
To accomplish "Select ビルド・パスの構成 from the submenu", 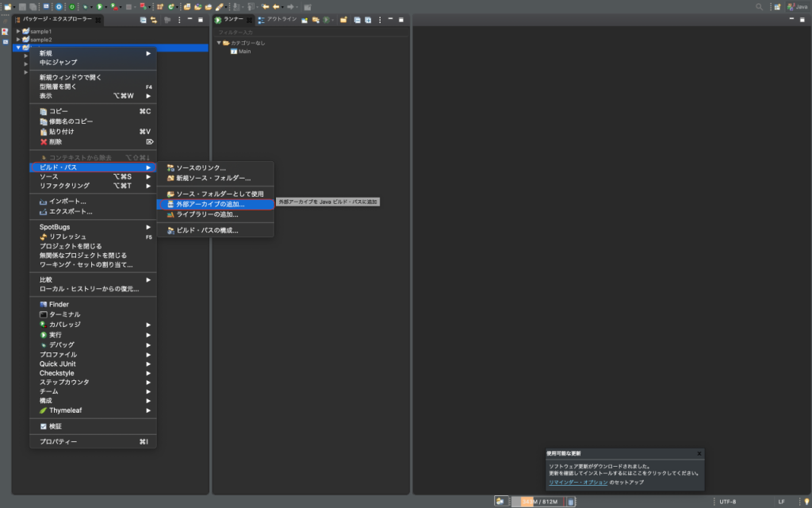I will [207, 230].
